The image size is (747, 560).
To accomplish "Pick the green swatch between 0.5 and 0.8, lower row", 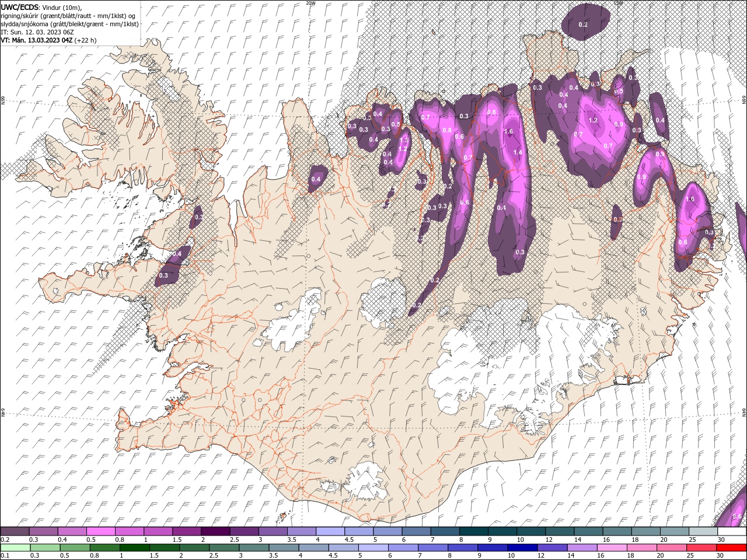I will tap(75, 548).
